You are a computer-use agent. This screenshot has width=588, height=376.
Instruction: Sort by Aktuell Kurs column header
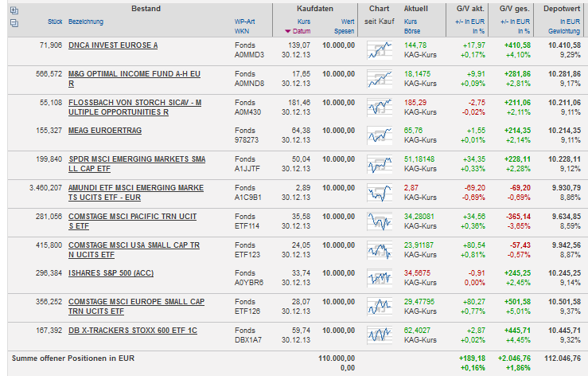pos(411,22)
